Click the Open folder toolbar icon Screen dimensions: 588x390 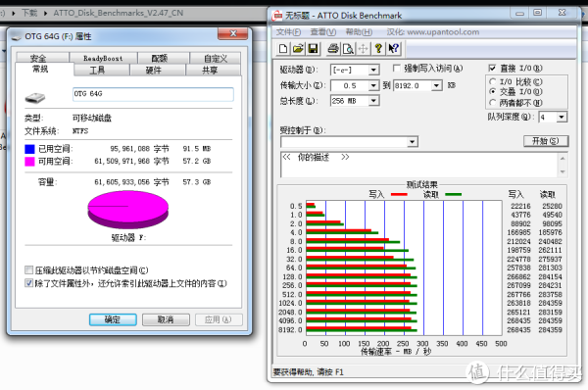pos(299,49)
